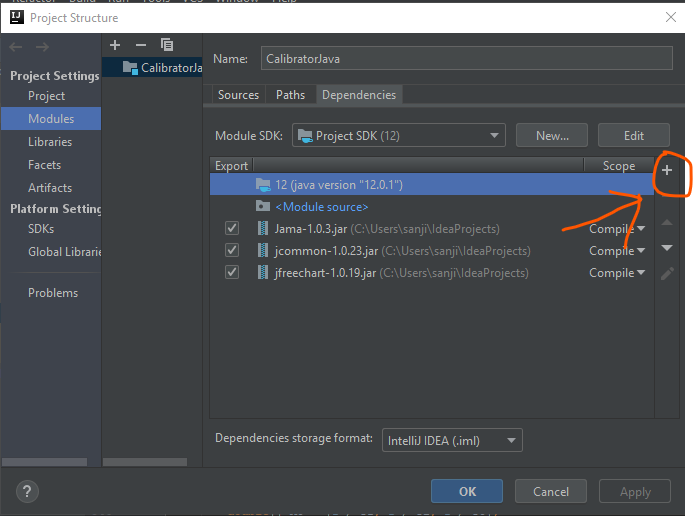Screen dimensions: 693x516
Task: Click the help question mark icon
Action: coord(27,491)
